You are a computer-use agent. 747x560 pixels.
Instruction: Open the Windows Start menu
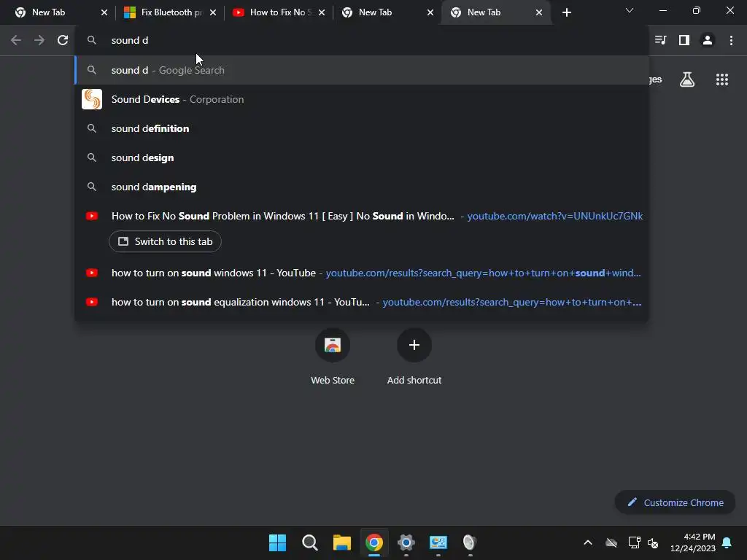tap(277, 542)
